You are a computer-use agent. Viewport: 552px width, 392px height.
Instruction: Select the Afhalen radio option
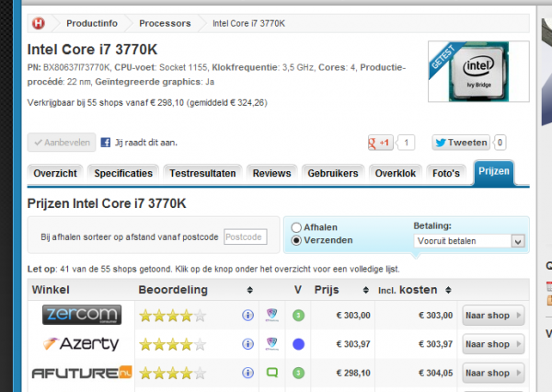pyautogui.click(x=296, y=227)
